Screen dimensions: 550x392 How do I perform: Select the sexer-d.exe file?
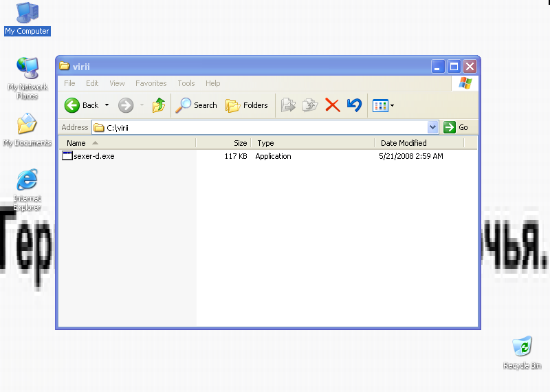click(94, 156)
